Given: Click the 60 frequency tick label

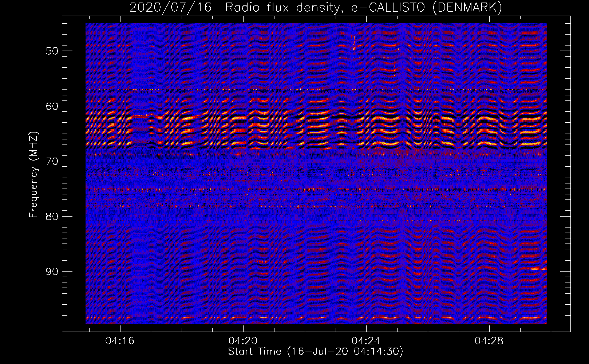Looking at the screenshot, I should [x=52, y=106].
